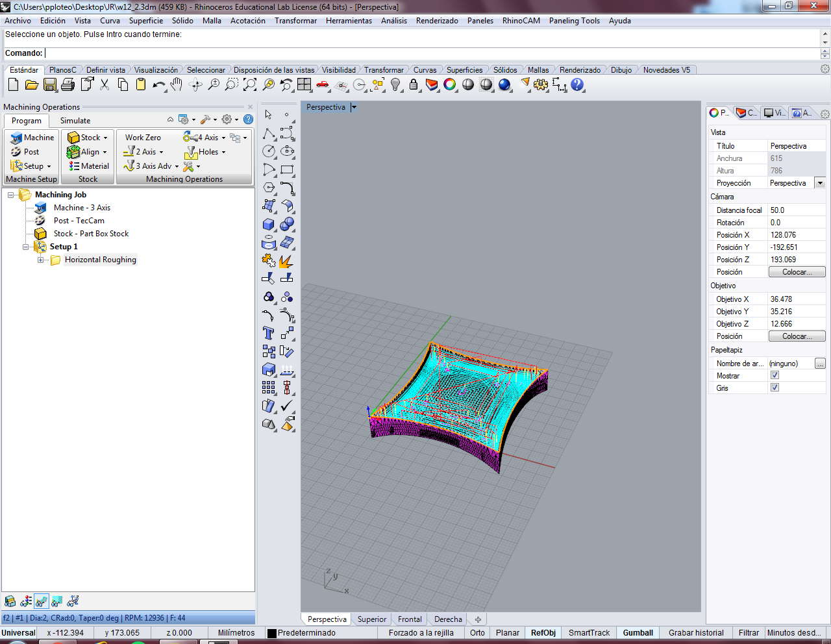Open the Proyección dropdown arrow
The image size is (831, 644).
pyautogui.click(x=820, y=183)
